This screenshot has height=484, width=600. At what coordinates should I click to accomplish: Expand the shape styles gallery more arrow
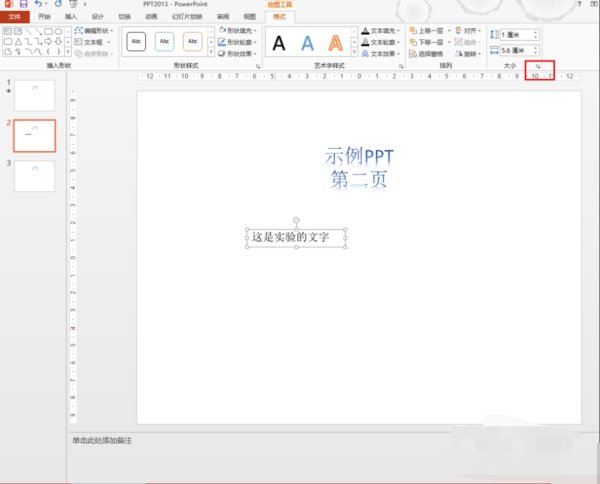tap(211, 52)
